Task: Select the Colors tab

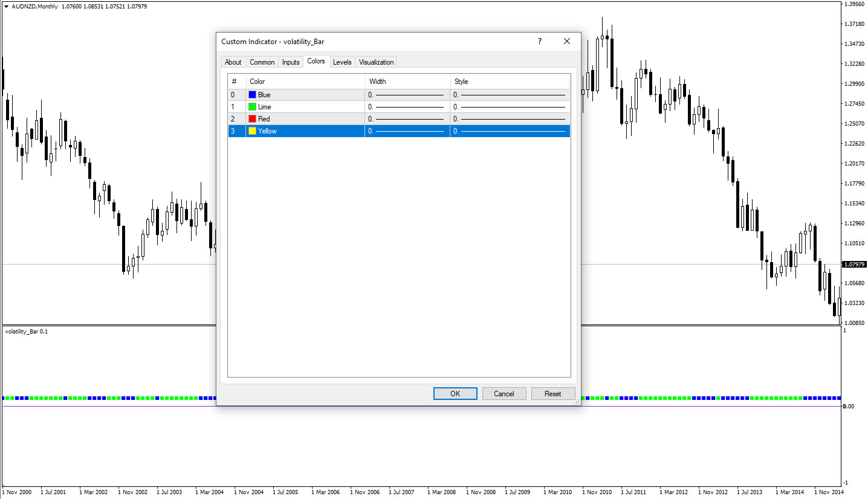Action: [x=316, y=62]
